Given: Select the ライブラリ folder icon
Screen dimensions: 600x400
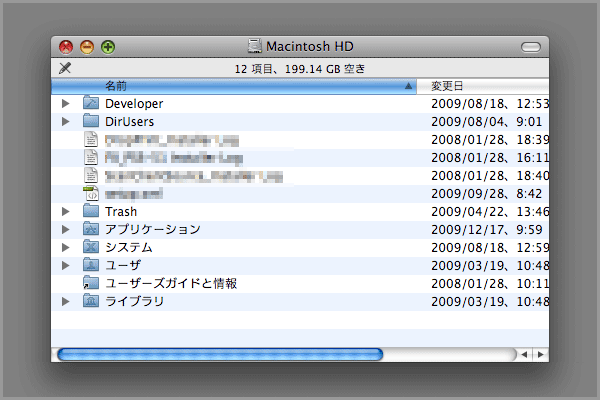Looking at the screenshot, I should point(91,300).
